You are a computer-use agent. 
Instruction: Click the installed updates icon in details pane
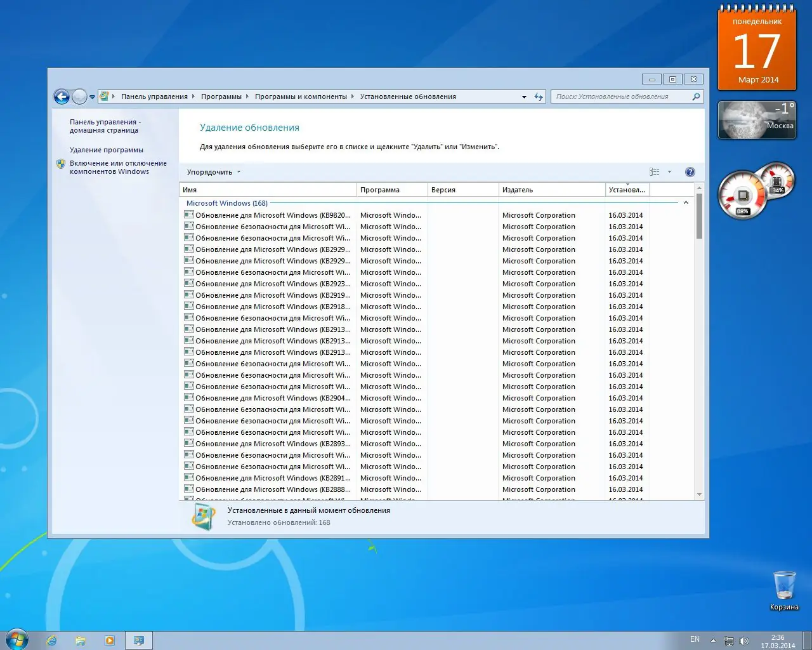[x=203, y=516]
